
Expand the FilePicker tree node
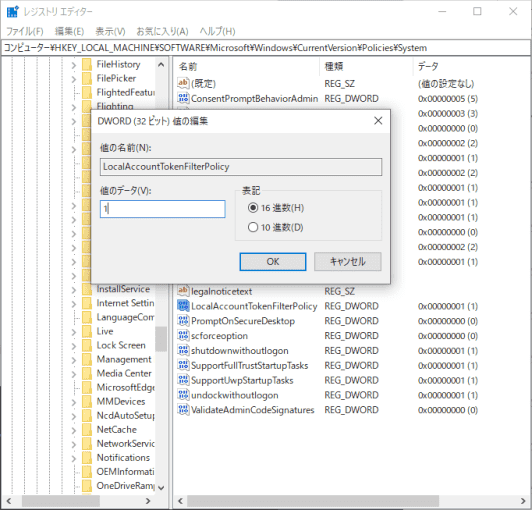tap(74, 79)
